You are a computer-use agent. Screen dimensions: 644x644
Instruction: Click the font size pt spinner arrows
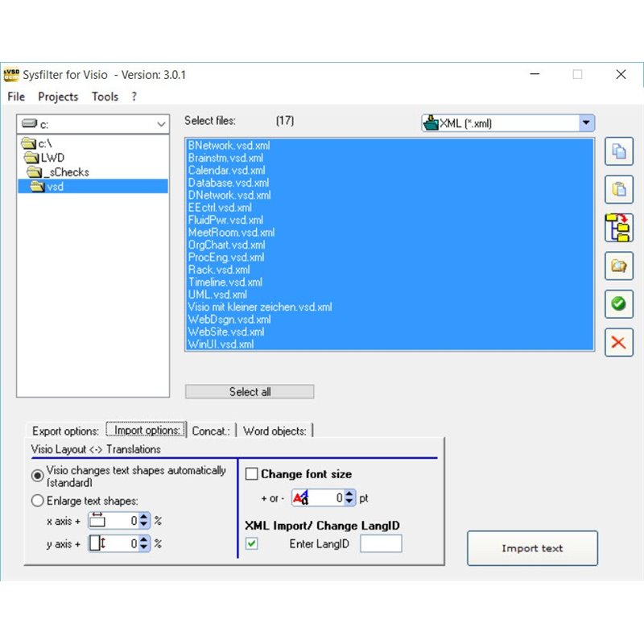[x=349, y=497]
